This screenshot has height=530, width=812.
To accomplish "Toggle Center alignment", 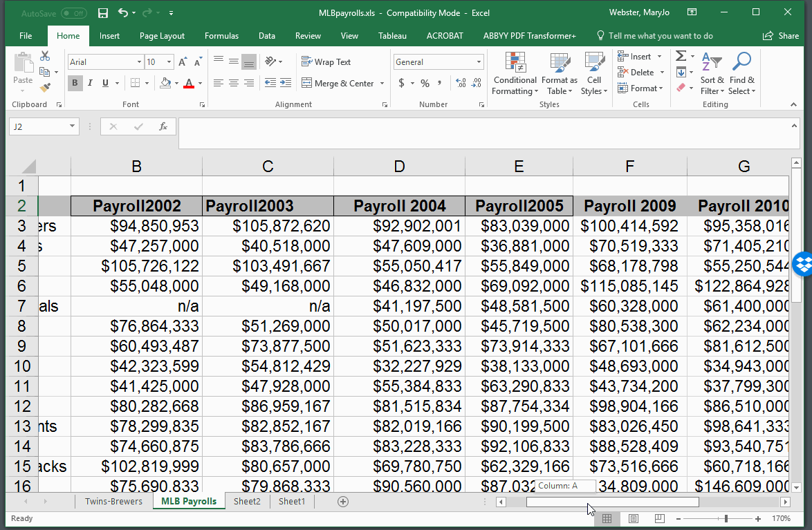I will pyautogui.click(x=234, y=83).
